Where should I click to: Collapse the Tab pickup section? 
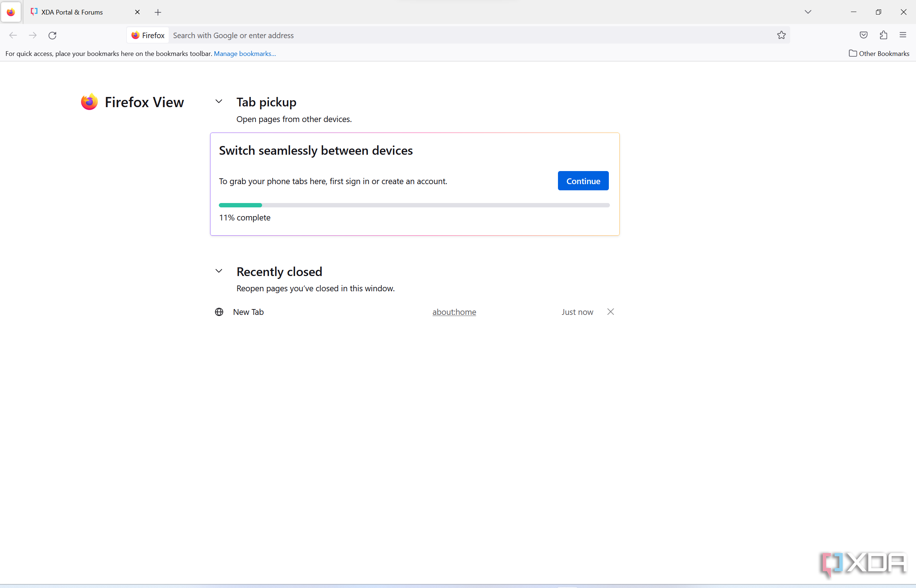click(219, 102)
